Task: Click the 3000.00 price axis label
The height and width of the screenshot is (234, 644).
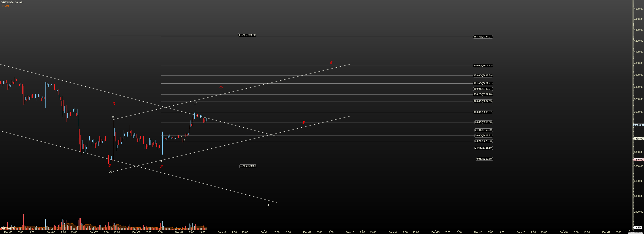Action: [x=639, y=196]
